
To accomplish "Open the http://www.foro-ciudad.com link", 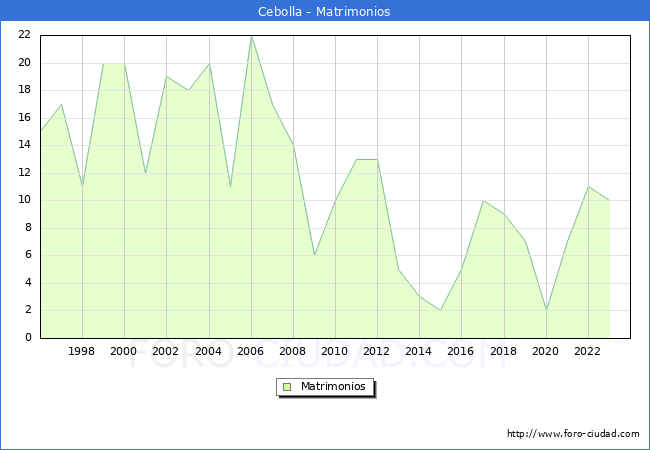I will coord(573,434).
